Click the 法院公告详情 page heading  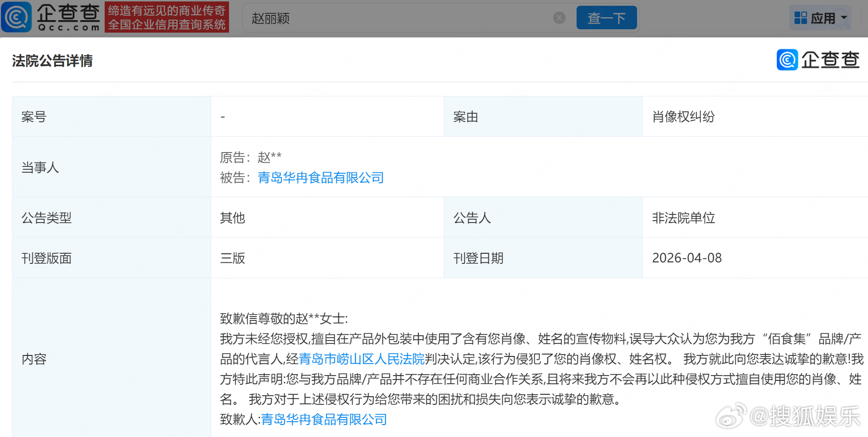[x=52, y=61]
